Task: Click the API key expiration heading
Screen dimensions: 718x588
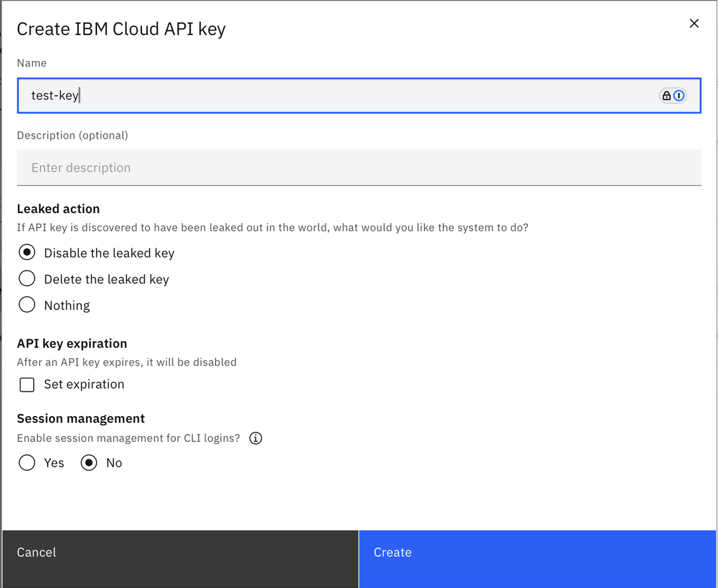Action: 72,344
